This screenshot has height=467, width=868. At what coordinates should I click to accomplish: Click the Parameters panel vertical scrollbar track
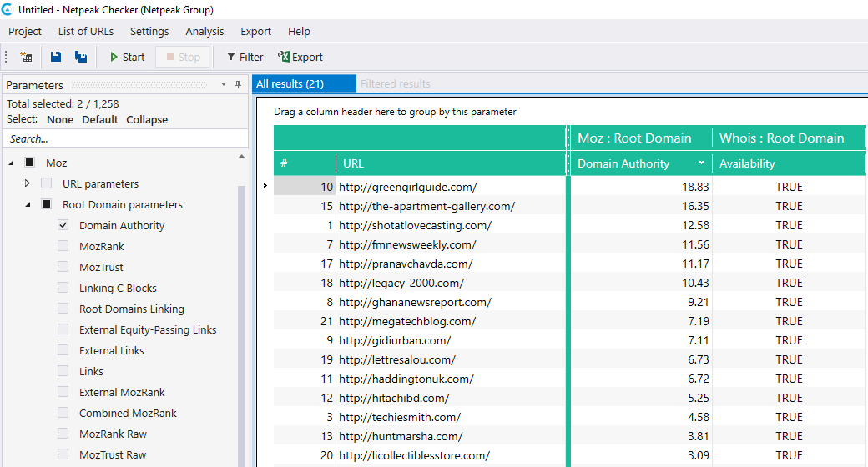click(x=241, y=326)
